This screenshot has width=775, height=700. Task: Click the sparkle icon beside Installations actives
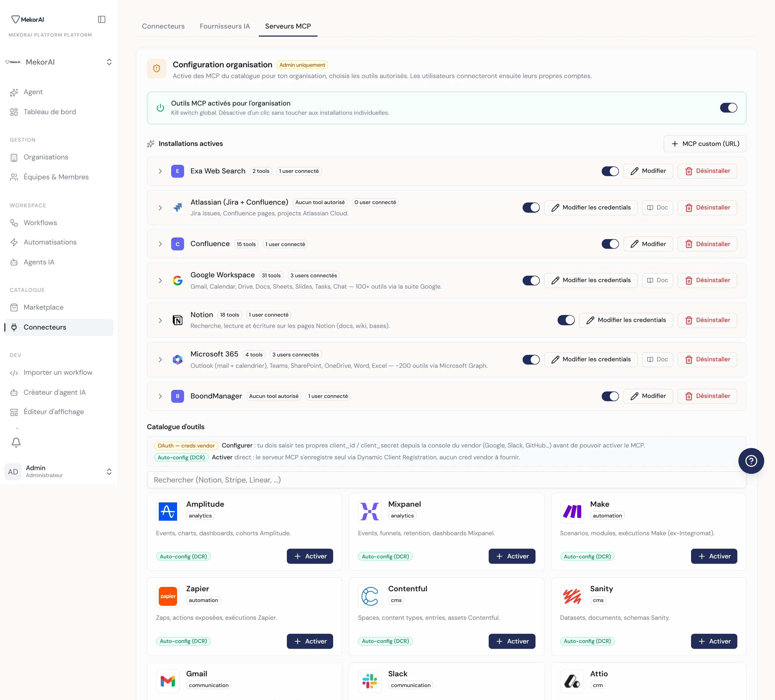click(x=151, y=144)
